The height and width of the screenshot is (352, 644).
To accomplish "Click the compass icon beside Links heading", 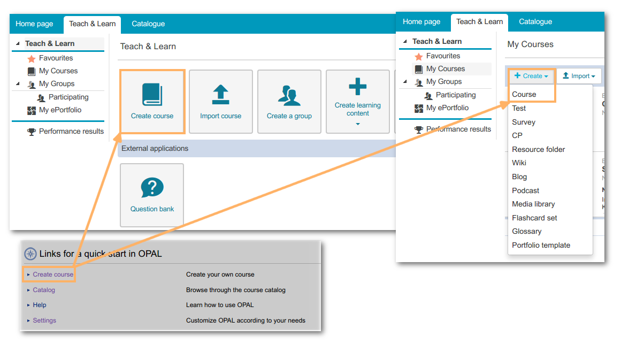I will click(30, 254).
